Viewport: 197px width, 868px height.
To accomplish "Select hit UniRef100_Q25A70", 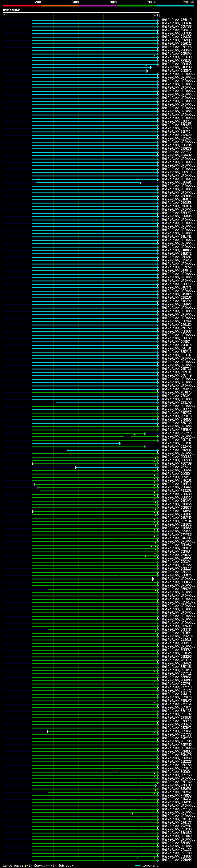I will [177, 697].
